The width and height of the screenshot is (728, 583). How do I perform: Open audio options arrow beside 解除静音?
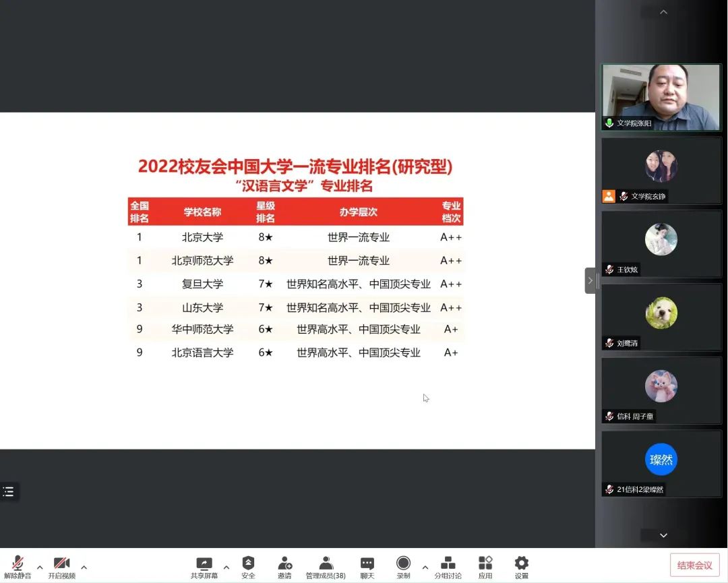click(40, 567)
